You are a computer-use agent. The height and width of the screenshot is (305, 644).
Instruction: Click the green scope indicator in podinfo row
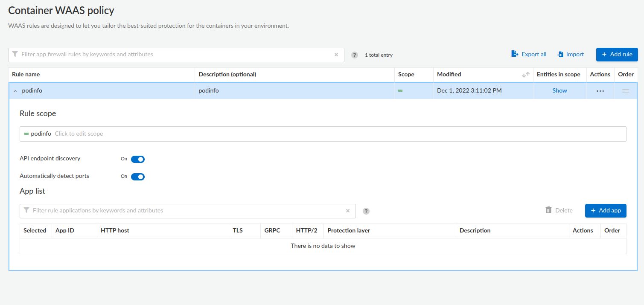[400, 91]
